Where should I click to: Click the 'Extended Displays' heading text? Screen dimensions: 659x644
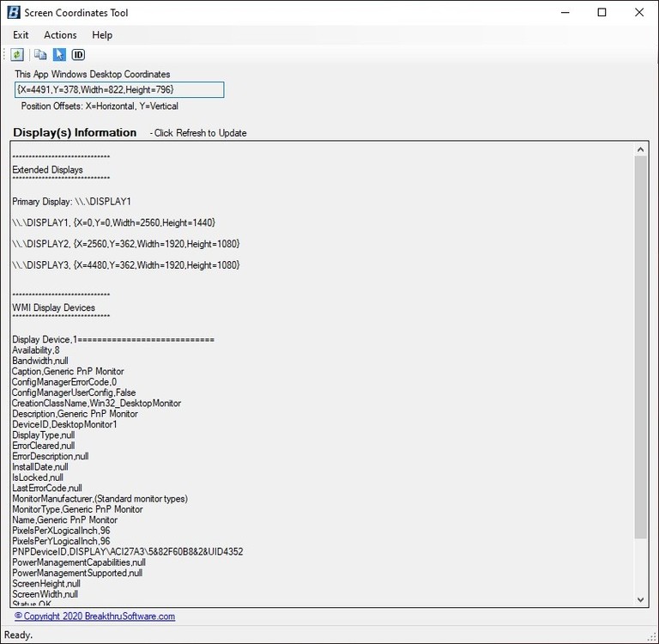coord(47,169)
